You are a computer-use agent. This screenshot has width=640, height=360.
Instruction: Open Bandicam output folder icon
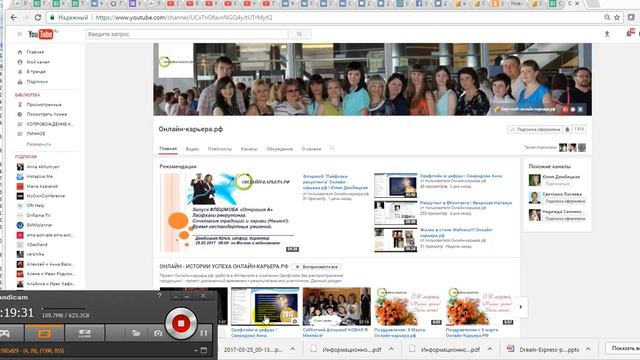(136, 333)
